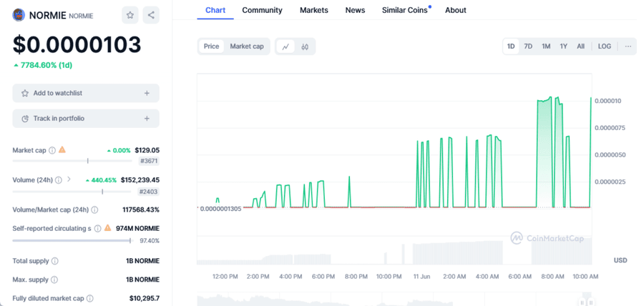Switch to line chart view icon

pos(286,46)
